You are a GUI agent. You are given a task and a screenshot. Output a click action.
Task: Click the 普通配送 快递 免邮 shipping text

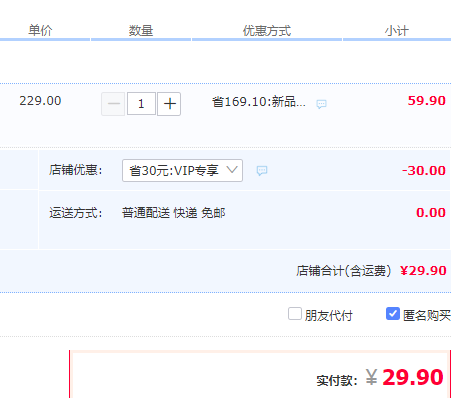pyautogui.click(x=173, y=213)
